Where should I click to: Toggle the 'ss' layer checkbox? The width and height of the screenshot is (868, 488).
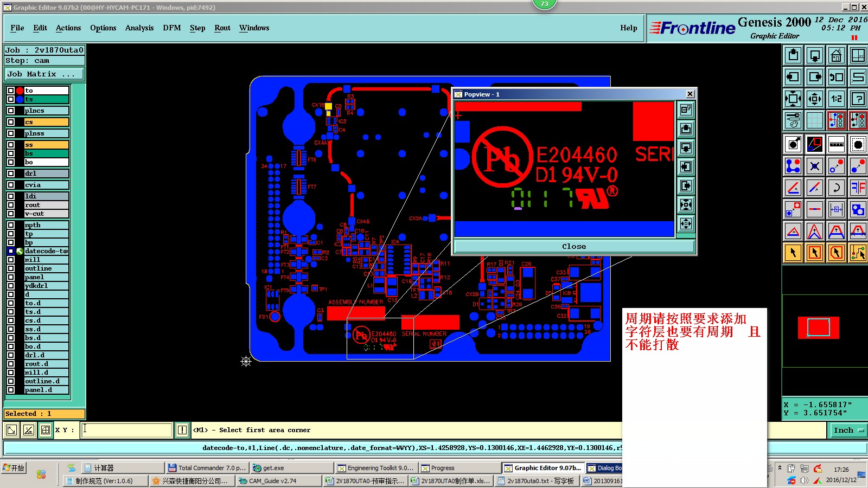pos(11,145)
